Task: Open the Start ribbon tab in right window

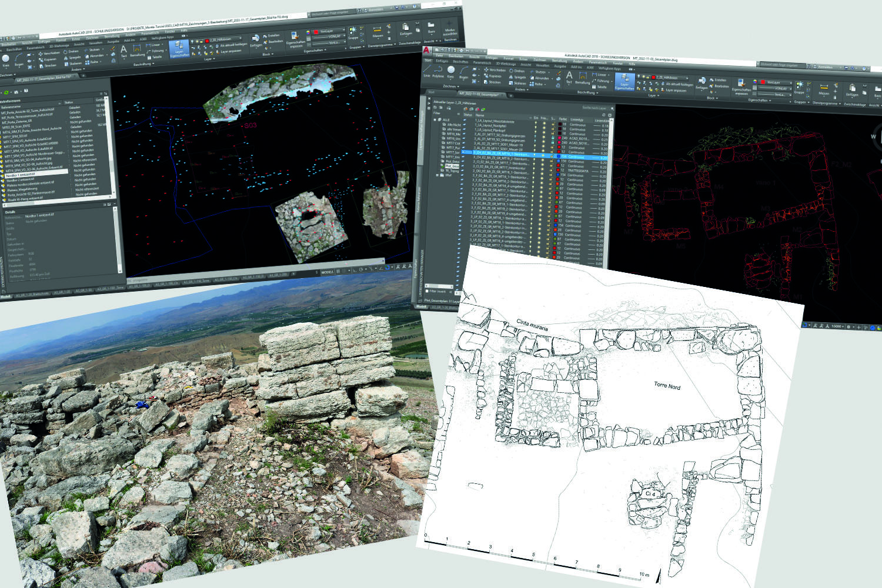Action: click(428, 61)
